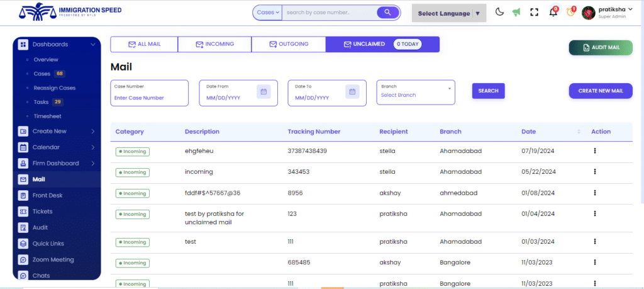The width and height of the screenshot is (644, 289).
Task: Expand the Select Branch dropdown
Action: point(416,93)
